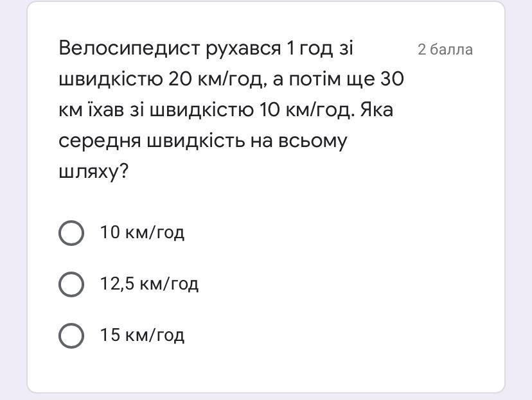Click the word "потім" in the question
This screenshot has height=400, width=532.
coord(315,79)
